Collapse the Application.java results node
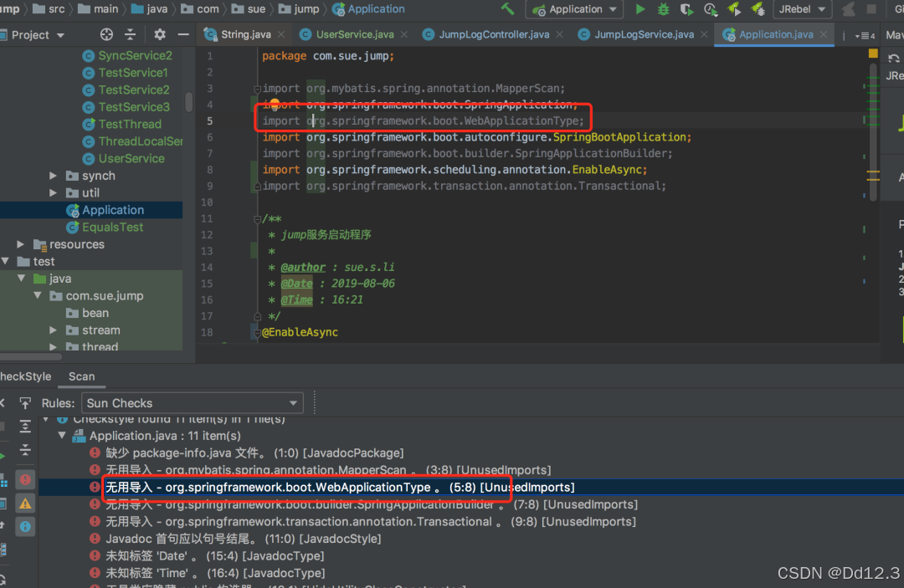 [62, 436]
